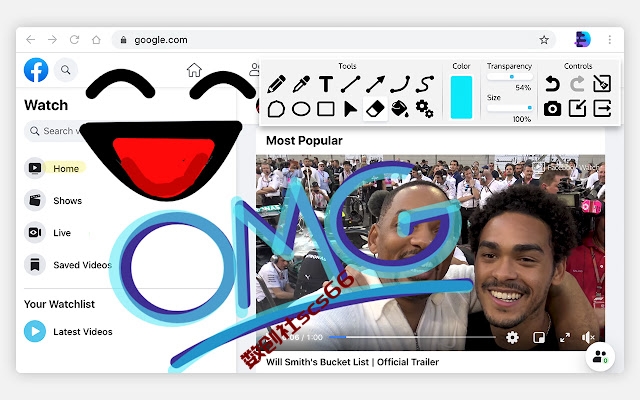Open the gears settings tool
Viewport: 640px width, 400px height.
tap(424, 109)
